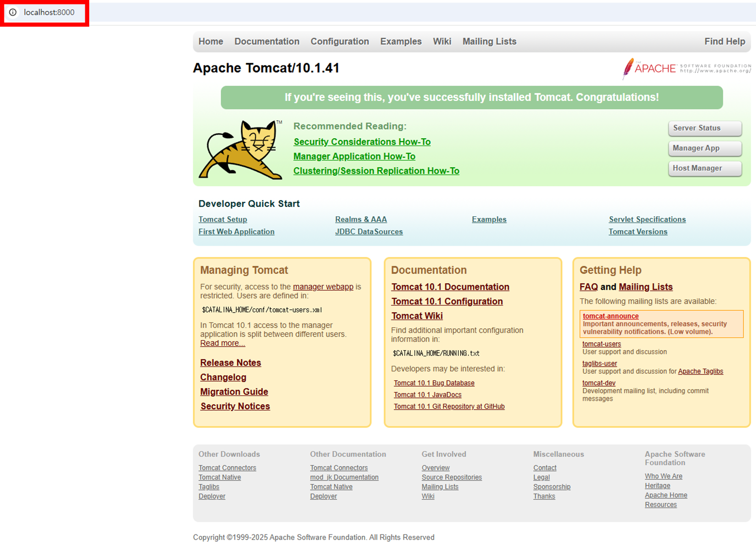Open Tomcat 10.1 Git Repository at GitHub
Image resolution: width=756 pixels, height=546 pixels.
pos(449,406)
